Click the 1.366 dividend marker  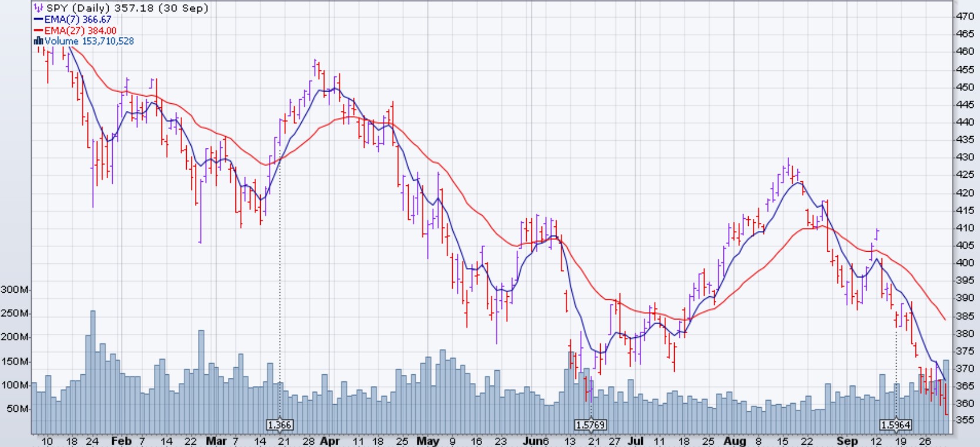[279, 425]
